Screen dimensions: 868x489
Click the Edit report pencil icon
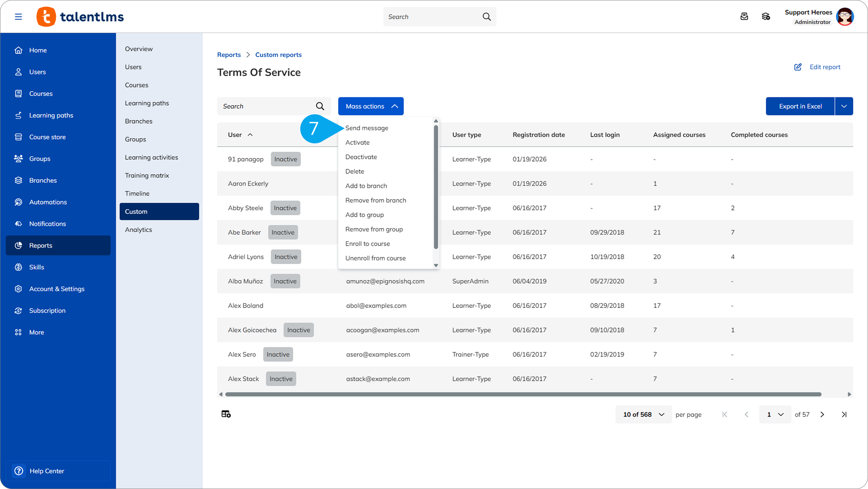798,67
